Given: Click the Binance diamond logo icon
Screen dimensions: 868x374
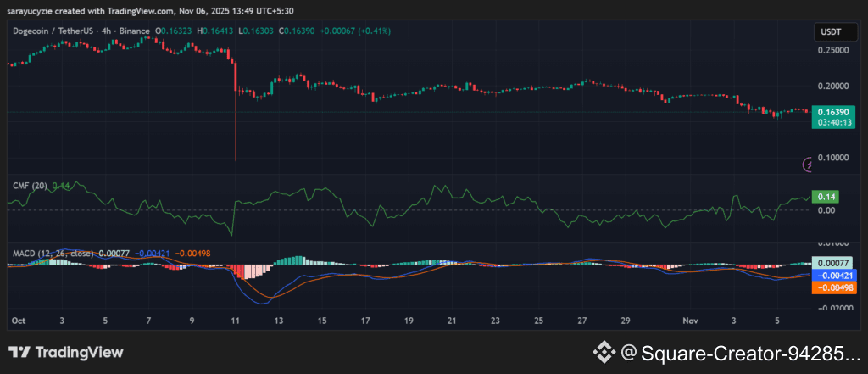Looking at the screenshot, I should [603, 352].
